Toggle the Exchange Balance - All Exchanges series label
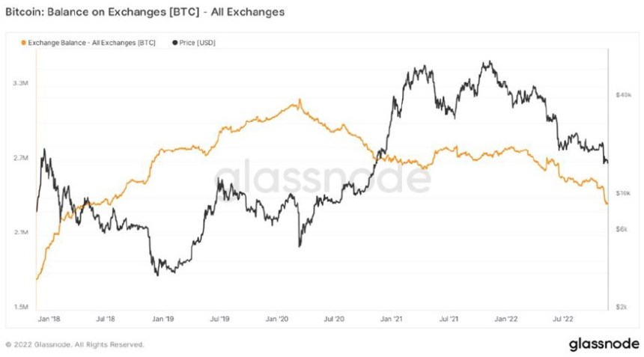Screen dimensions: 644x357 point(91,43)
